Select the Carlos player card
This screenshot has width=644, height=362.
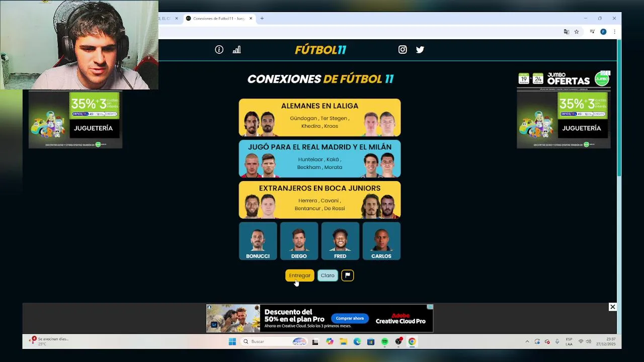[x=381, y=241]
